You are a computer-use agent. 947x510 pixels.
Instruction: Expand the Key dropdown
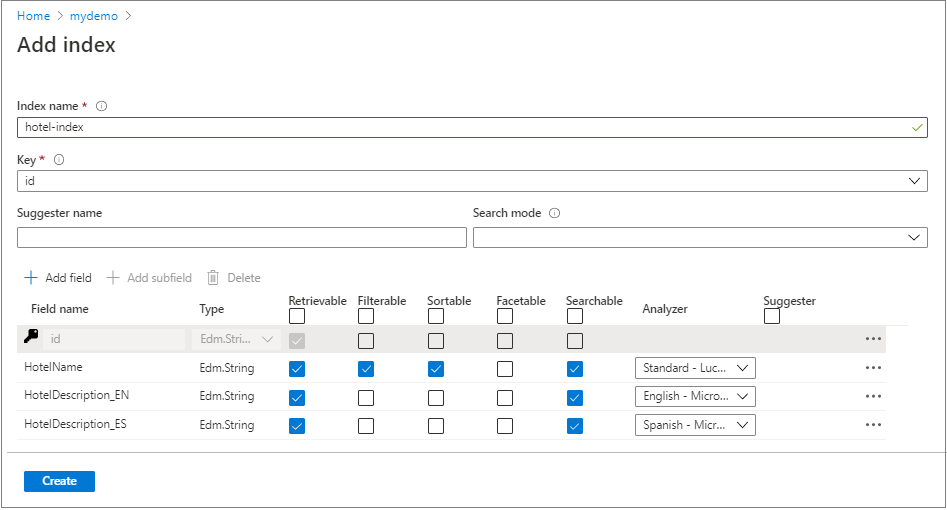[914, 181]
